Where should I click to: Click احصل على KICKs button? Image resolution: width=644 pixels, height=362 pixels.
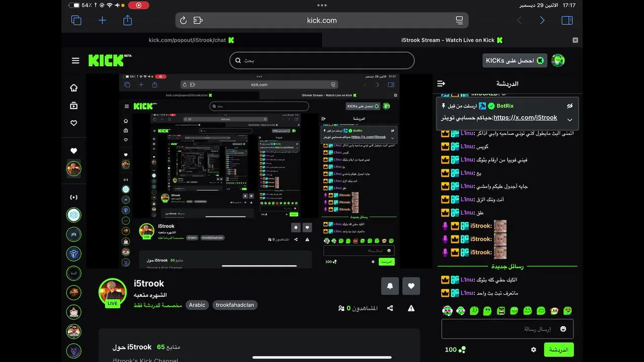click(515, 60)
